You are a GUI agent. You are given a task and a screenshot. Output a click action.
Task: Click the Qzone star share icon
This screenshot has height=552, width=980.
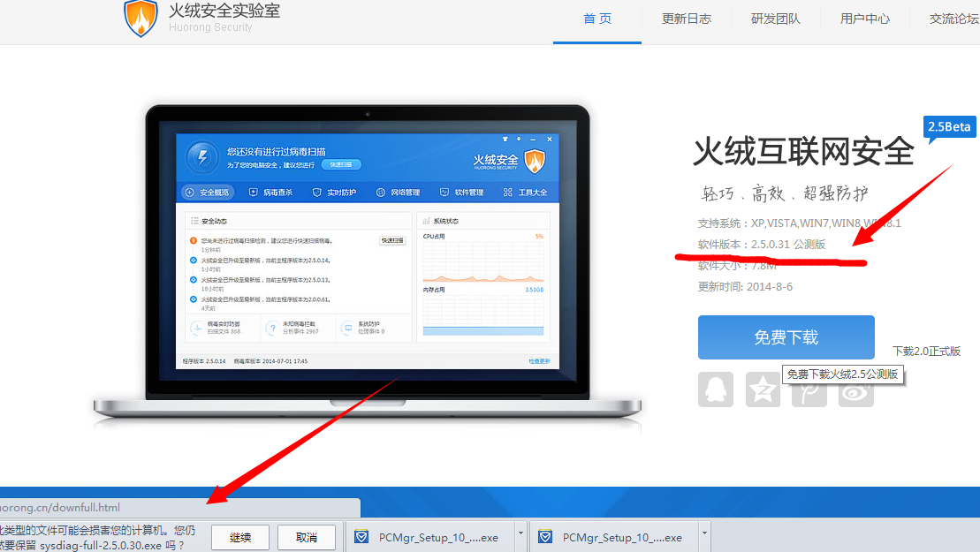click(763, 389)
